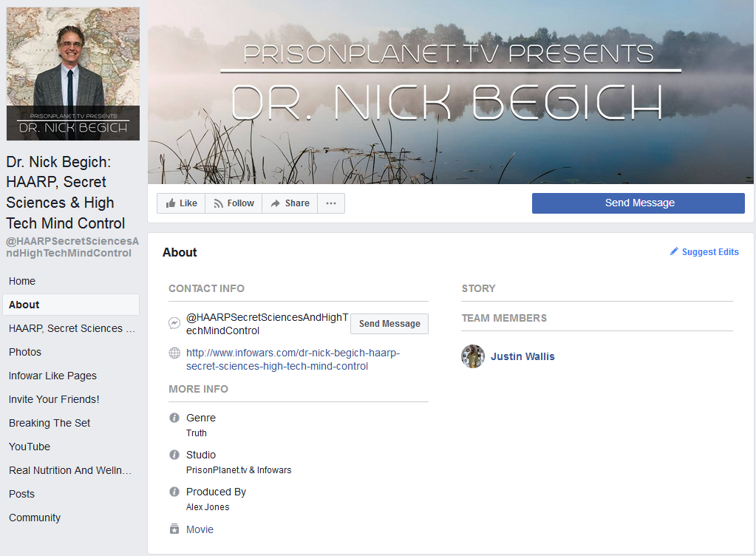Open the YouTube sidebar tab
This screenshot has width=756, height=556.
coord(30,447)
